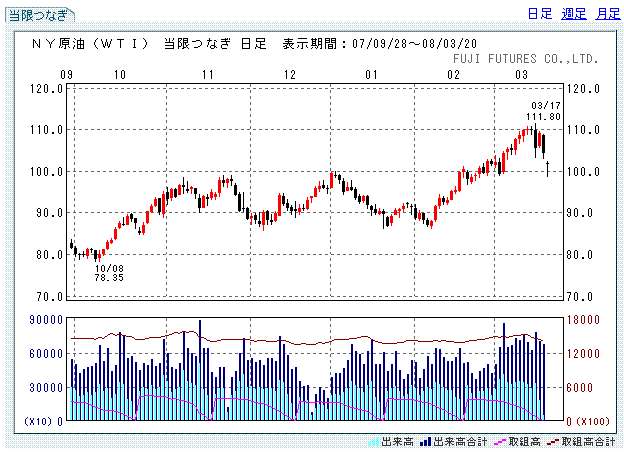624x453 pixels.
Task: Switch to the 日足 daily chart
Action: tap(540, 13)
